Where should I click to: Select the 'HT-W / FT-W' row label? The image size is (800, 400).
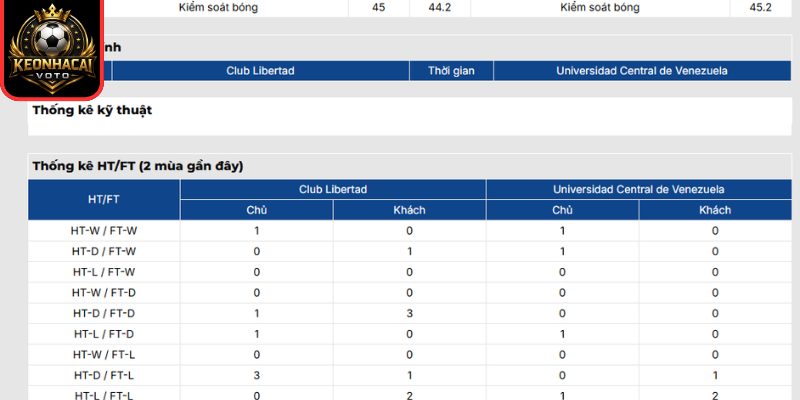104,231
